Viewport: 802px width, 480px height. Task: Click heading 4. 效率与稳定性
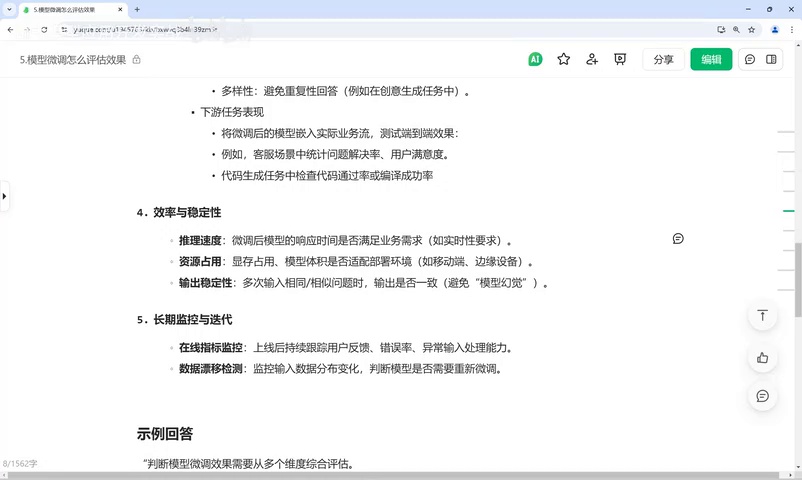179,212
